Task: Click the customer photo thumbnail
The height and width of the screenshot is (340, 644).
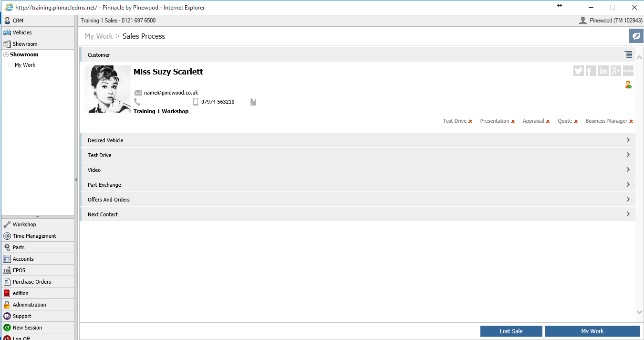Action: (107, 89)
